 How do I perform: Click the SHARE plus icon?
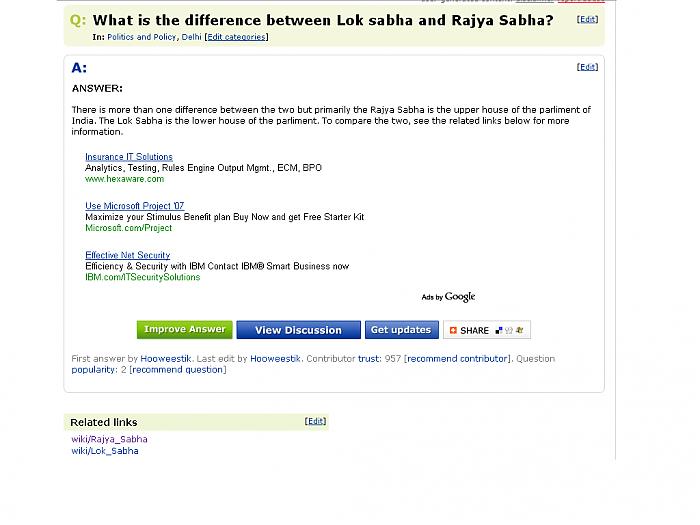pyautogui.click(x=453, y=330)
